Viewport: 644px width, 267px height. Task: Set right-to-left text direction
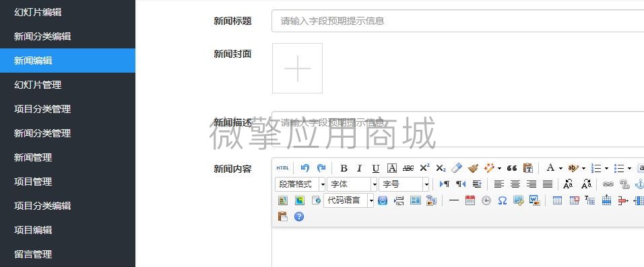tap(461, 184)
